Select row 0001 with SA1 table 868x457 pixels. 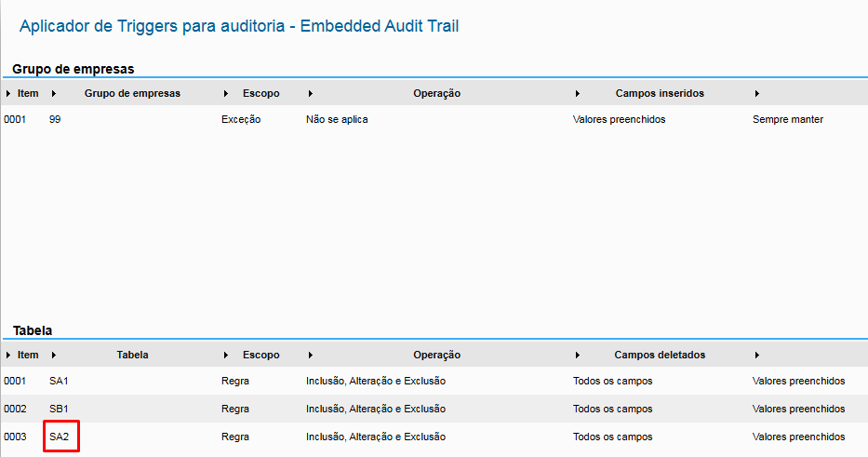60,382
